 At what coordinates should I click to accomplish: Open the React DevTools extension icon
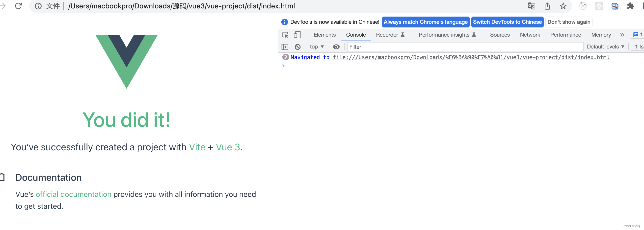click(x=599, y=6)
